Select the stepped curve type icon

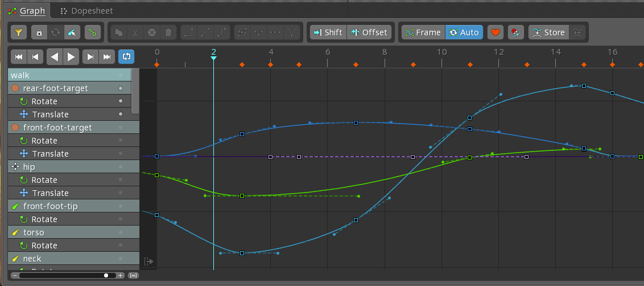tap(189, 32)
